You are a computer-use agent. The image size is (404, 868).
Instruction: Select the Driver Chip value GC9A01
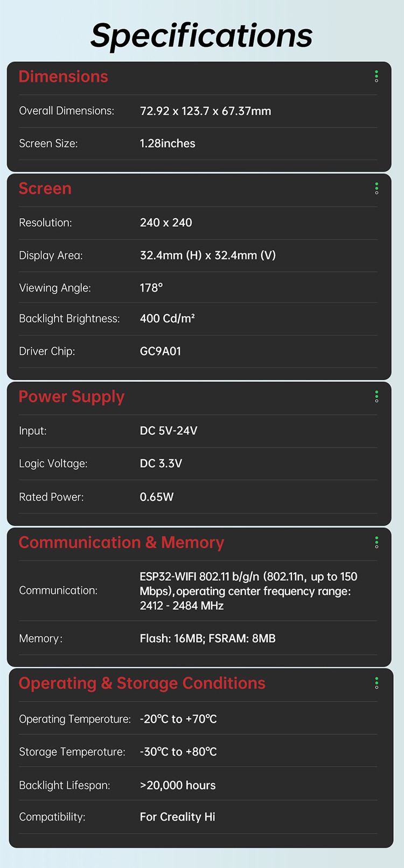[x=161, y=351]
